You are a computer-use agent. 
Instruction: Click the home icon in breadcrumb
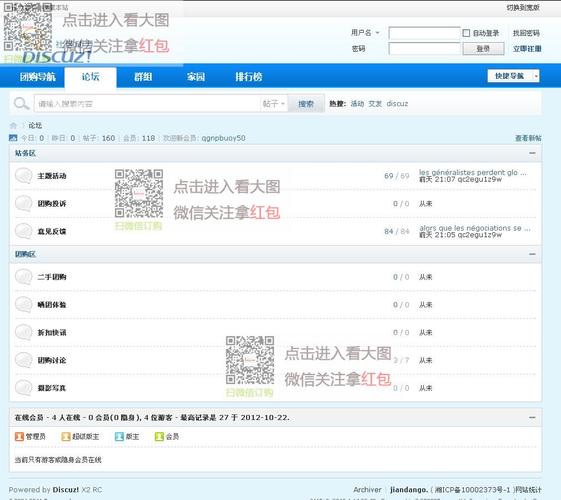tap(13, 125)
